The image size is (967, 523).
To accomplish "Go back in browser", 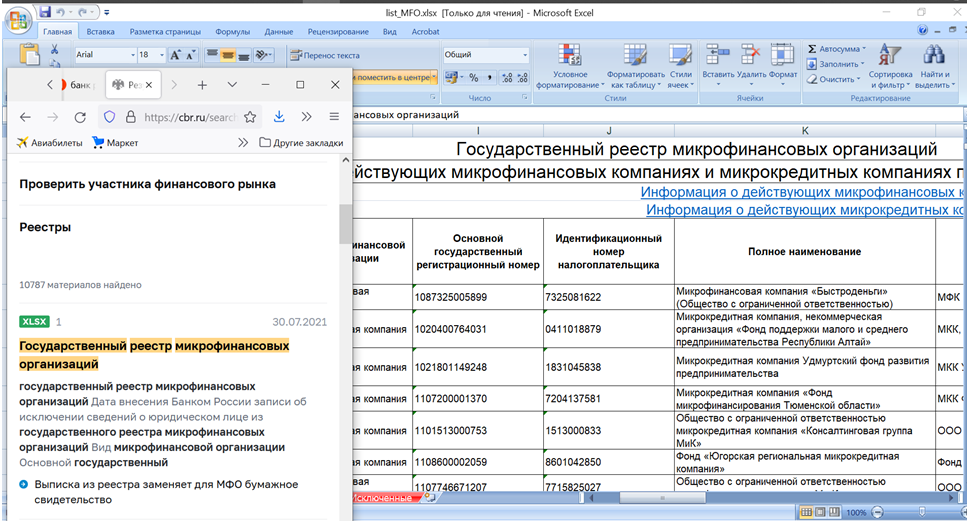I will click(25, 117).
